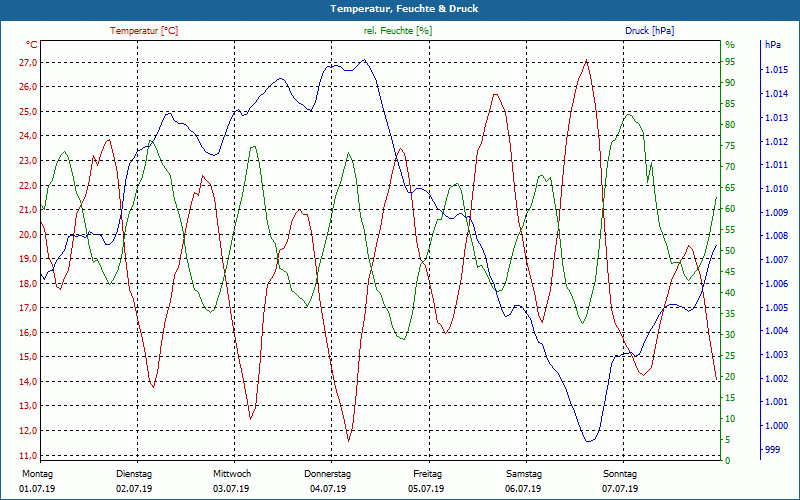
Task: Click the '%' unit label on humidity axis
Action: tap(730, 44)
